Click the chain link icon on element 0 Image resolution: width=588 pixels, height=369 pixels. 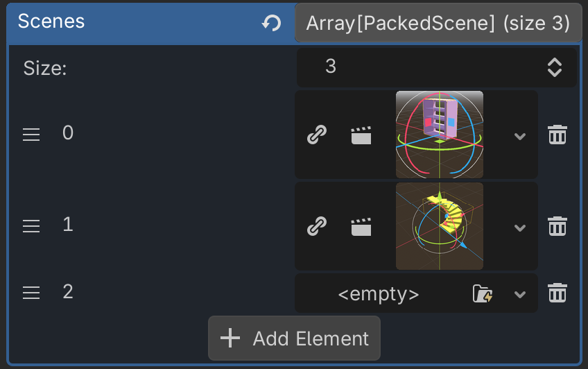[x=317, y=135]
